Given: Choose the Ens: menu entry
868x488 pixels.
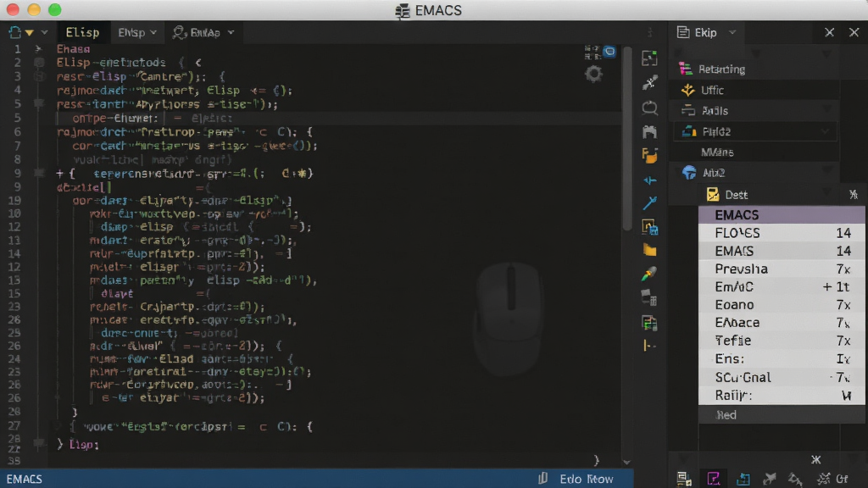Looking at the screenshot, I should (781, 359).
